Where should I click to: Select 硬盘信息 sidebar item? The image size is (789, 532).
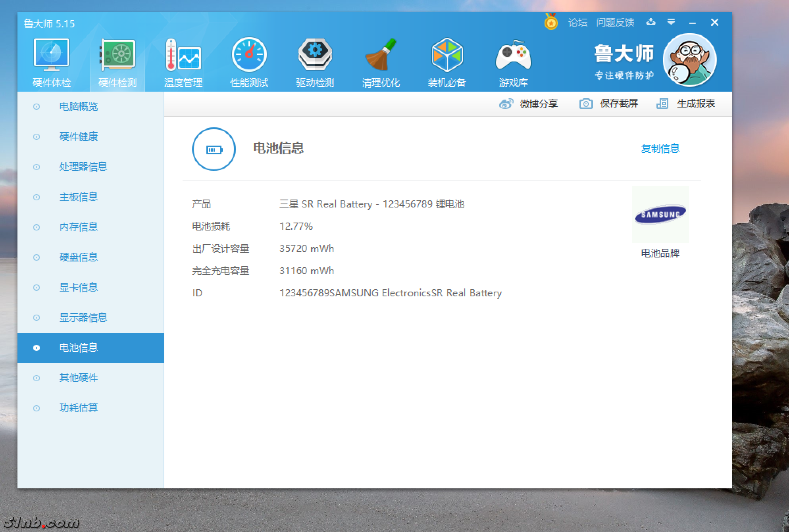79,257
